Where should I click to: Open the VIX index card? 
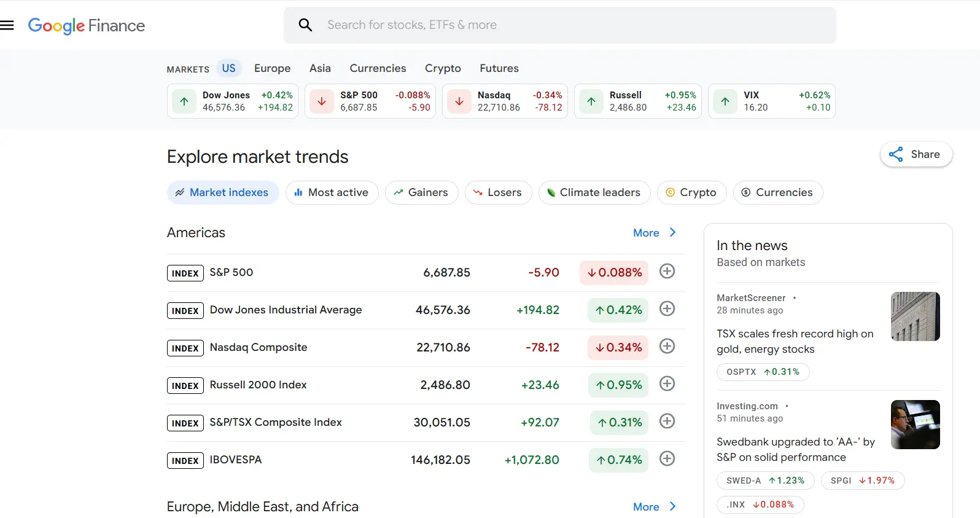[x=771, y=101]
